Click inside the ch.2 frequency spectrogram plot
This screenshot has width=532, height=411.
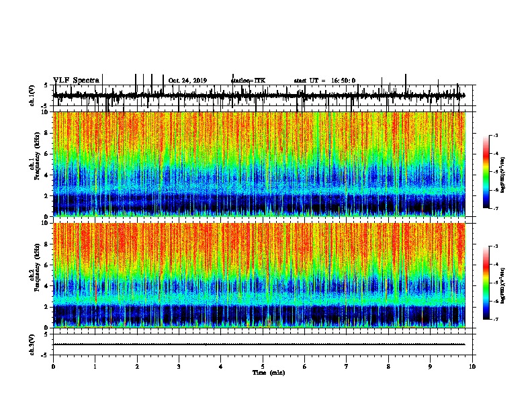[259, 275]
